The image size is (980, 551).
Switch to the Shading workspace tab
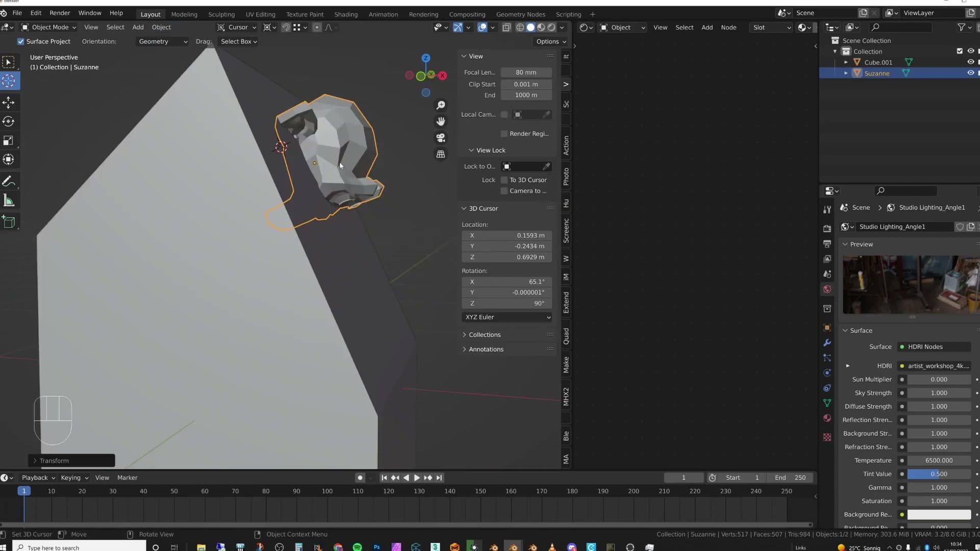(x=346, y=14)
